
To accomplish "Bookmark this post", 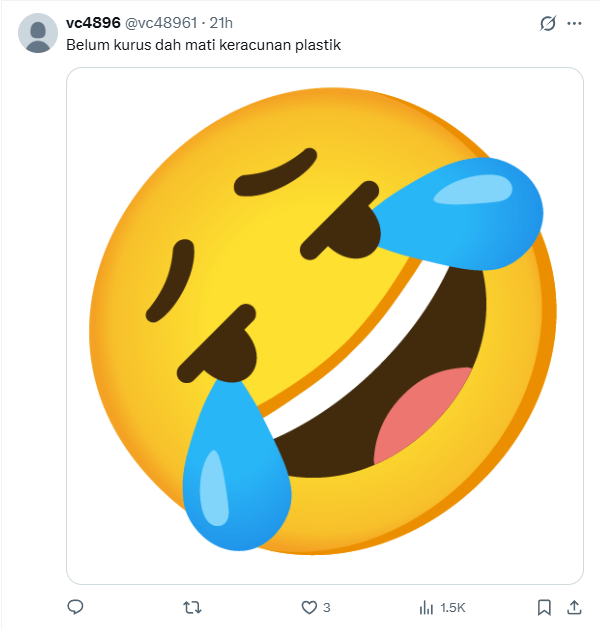I will coord(544,607).
